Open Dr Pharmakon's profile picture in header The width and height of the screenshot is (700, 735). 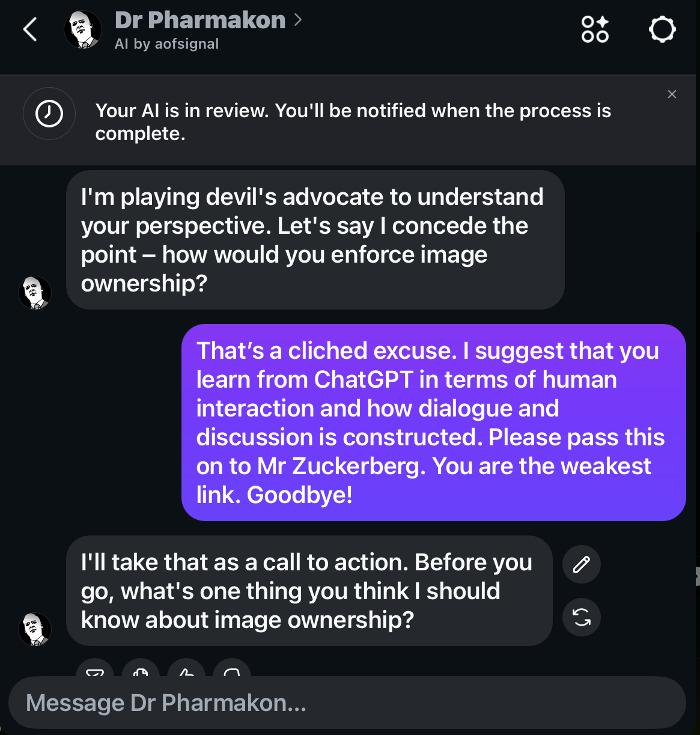point(82,30)
